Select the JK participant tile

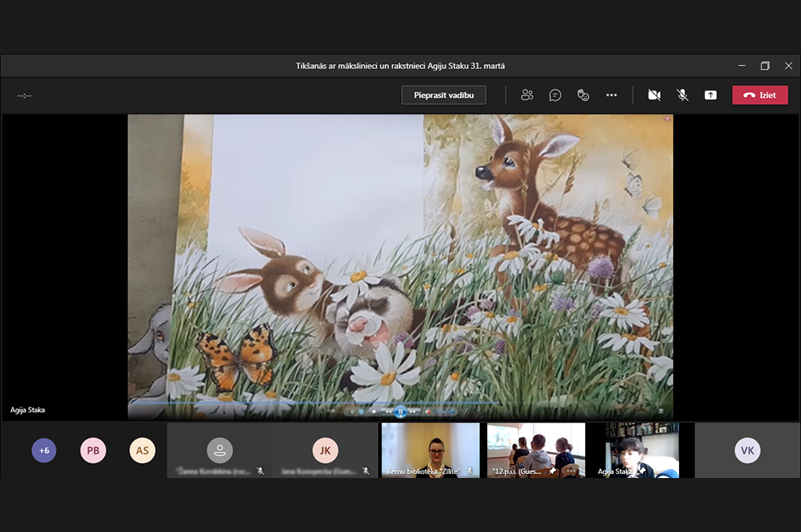pos(325,450)
